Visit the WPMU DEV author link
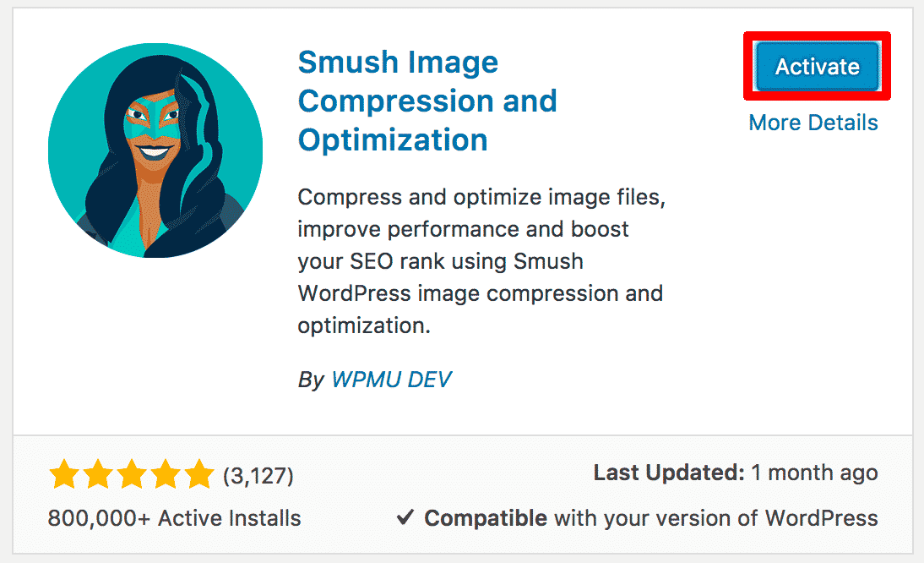This screenshot has height=563, width=924. [x=391, y=379]
